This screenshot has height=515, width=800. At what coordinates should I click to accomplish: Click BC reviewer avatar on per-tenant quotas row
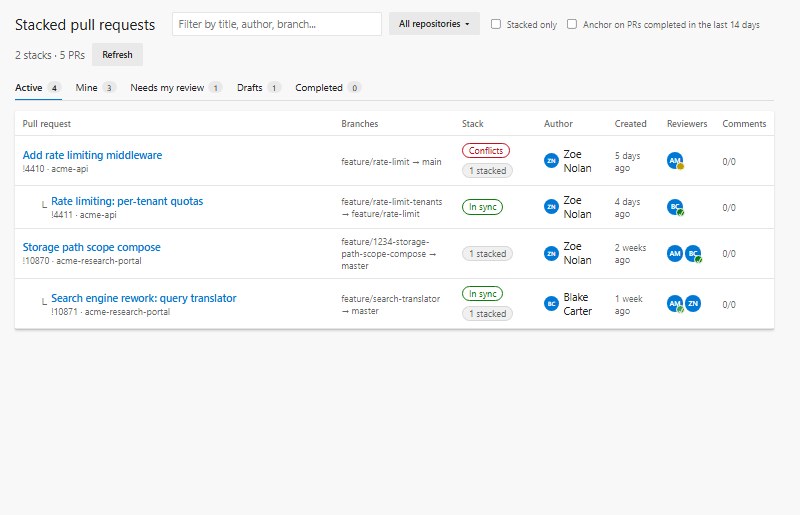point(675,207)
